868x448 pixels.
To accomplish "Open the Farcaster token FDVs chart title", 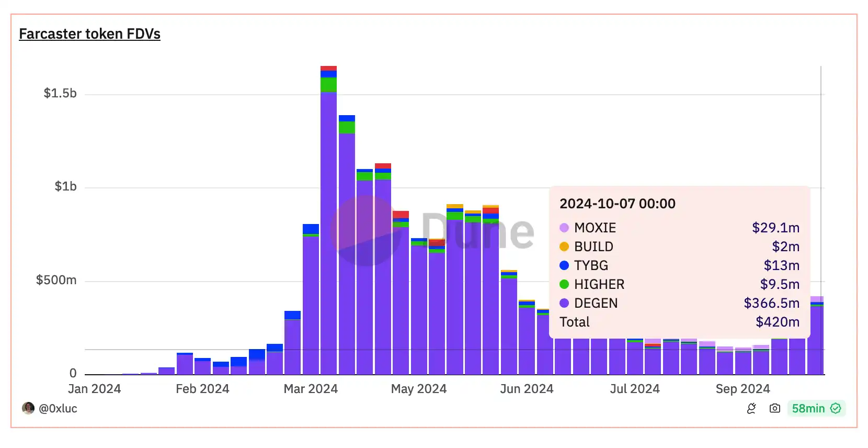I will (89, 34).
